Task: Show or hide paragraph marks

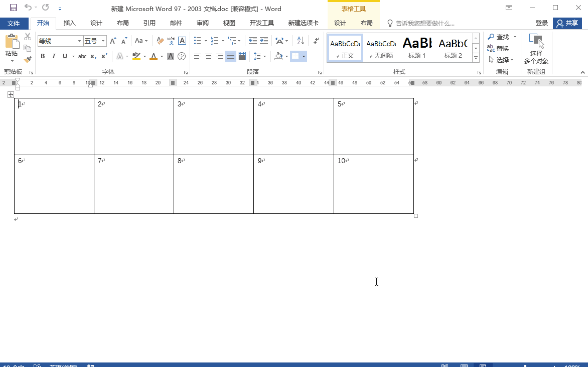Action: pos(316,41)
